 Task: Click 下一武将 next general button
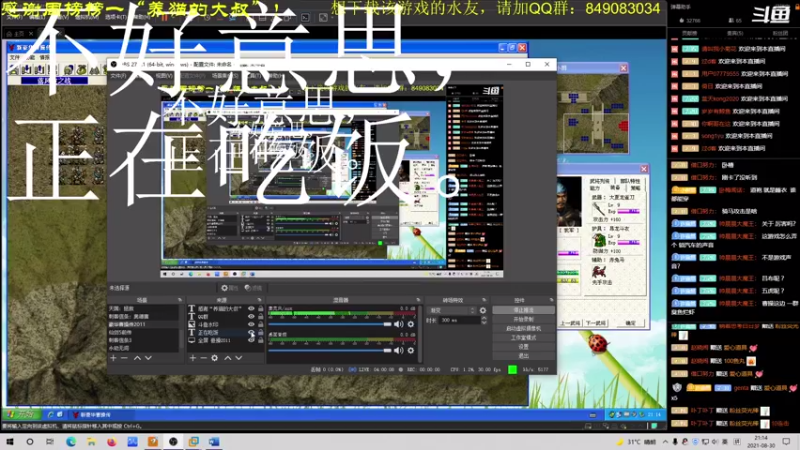click(595, 323)
